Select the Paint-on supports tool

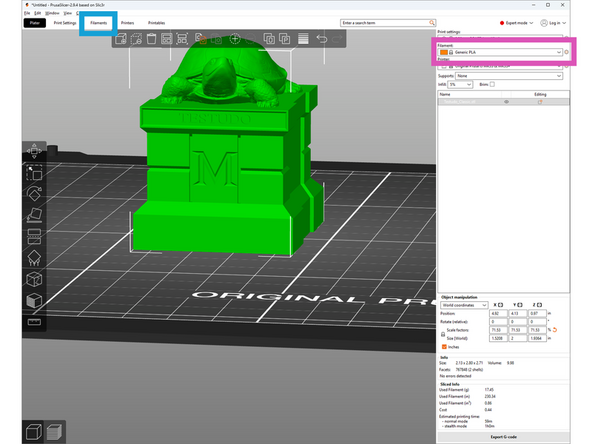[x=34, y=258]
